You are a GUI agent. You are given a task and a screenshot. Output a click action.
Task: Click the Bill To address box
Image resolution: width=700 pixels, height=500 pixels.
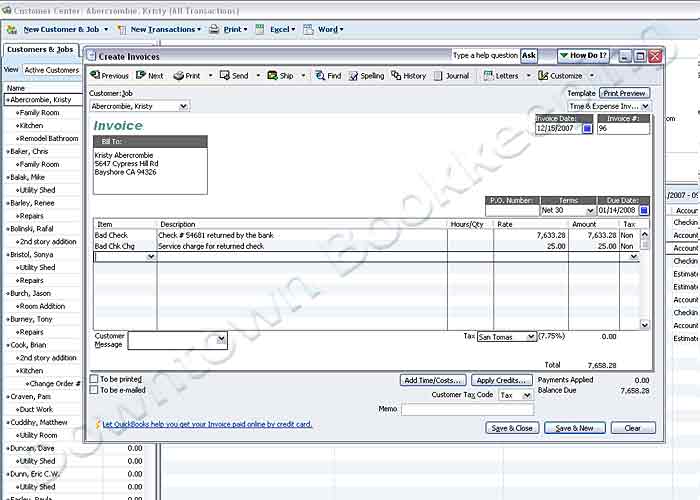pos(150,171)
